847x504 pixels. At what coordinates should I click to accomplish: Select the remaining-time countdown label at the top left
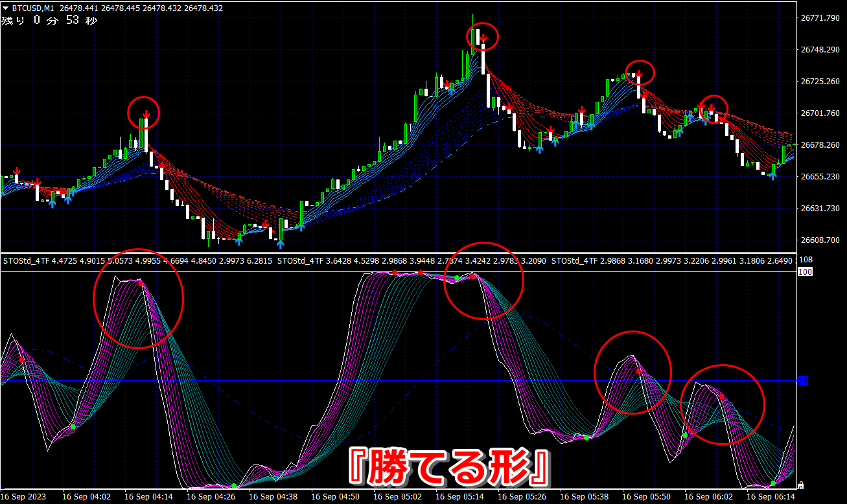(x=49, y=21)
